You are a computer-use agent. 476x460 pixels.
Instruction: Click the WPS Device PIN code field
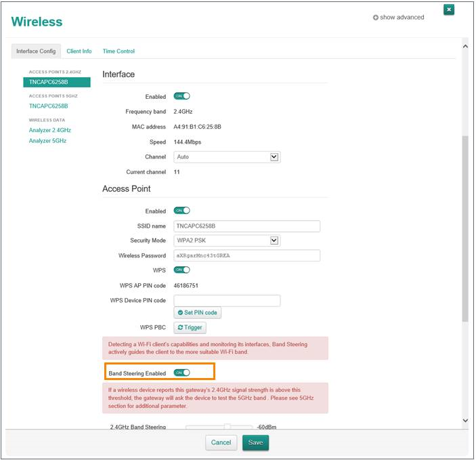(227, 300)
